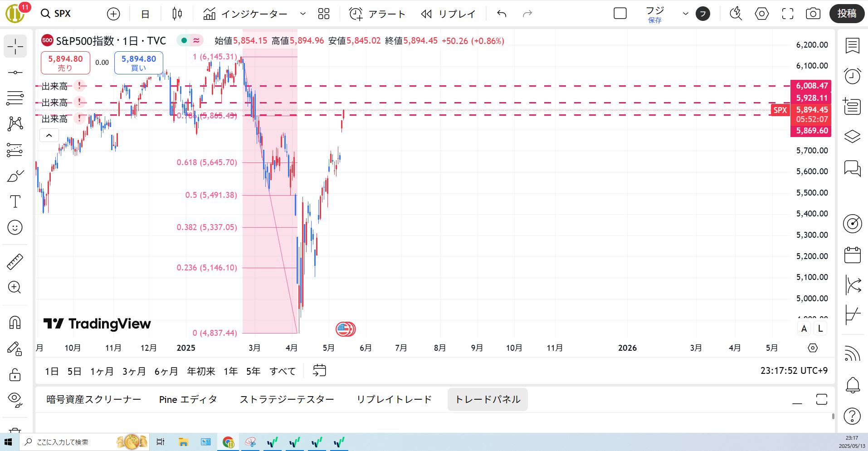Open the トレードパネル tab
The height and width of the screenshot is (451, 868).
coord(488,399)
